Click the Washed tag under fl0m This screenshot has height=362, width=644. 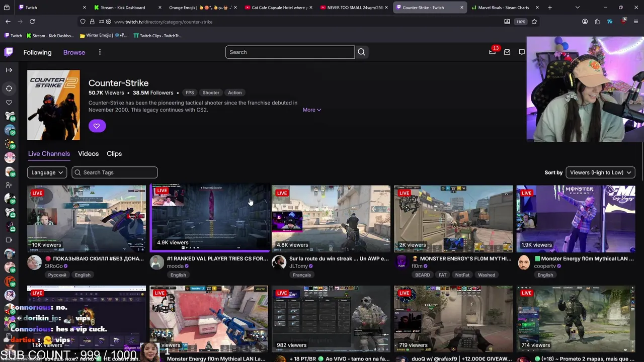click(487, 275)
